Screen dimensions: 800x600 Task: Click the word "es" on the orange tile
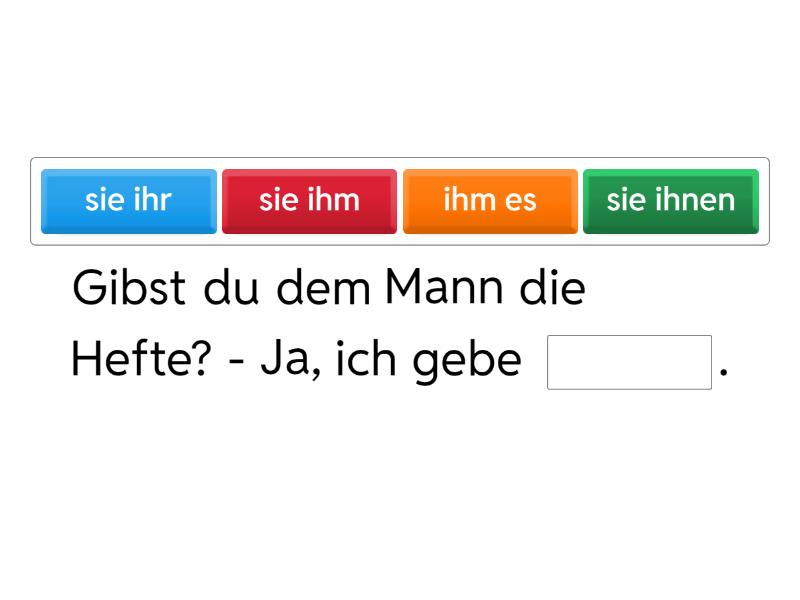520,201
